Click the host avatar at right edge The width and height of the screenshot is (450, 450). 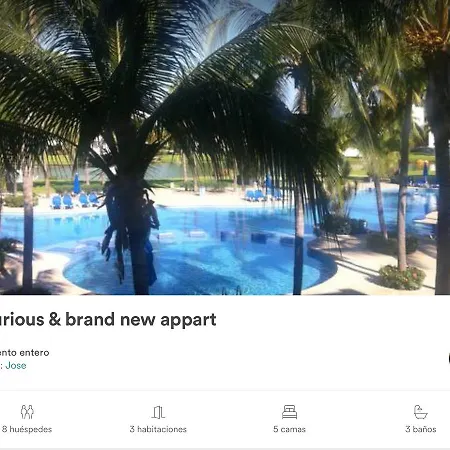coord(449,359)
